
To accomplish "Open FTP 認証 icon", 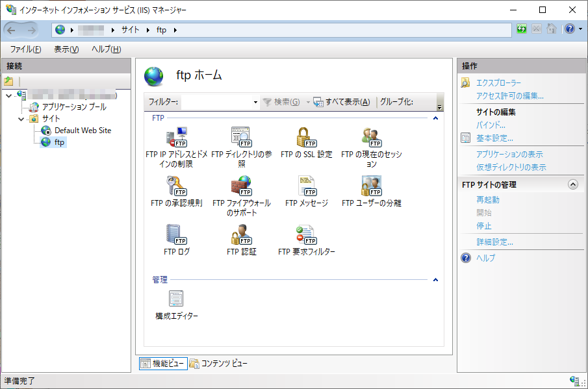I will coord(242,240).
